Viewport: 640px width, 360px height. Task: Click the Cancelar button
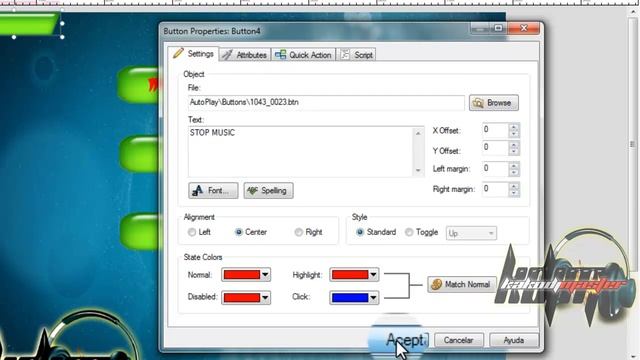459,340
